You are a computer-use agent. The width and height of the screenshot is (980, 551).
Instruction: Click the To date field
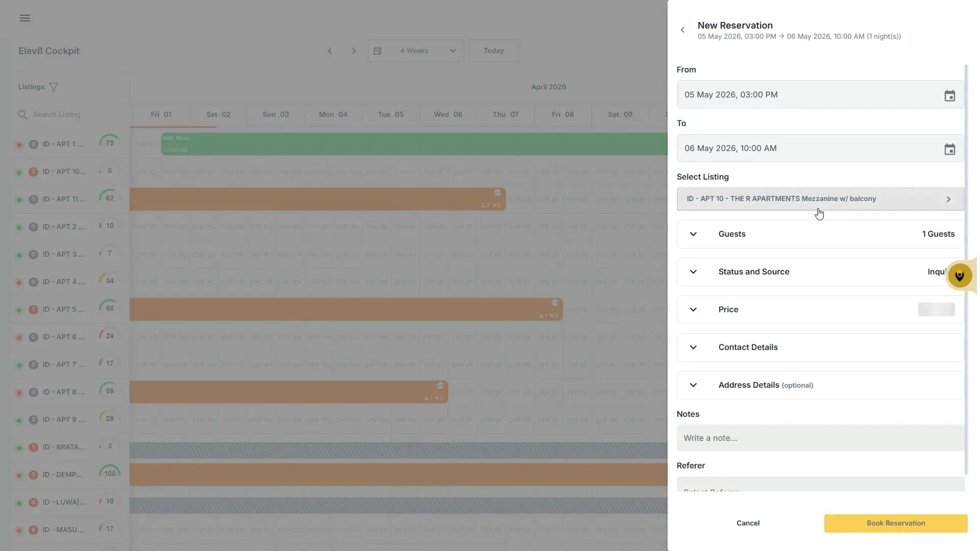(x=820, y=148)
